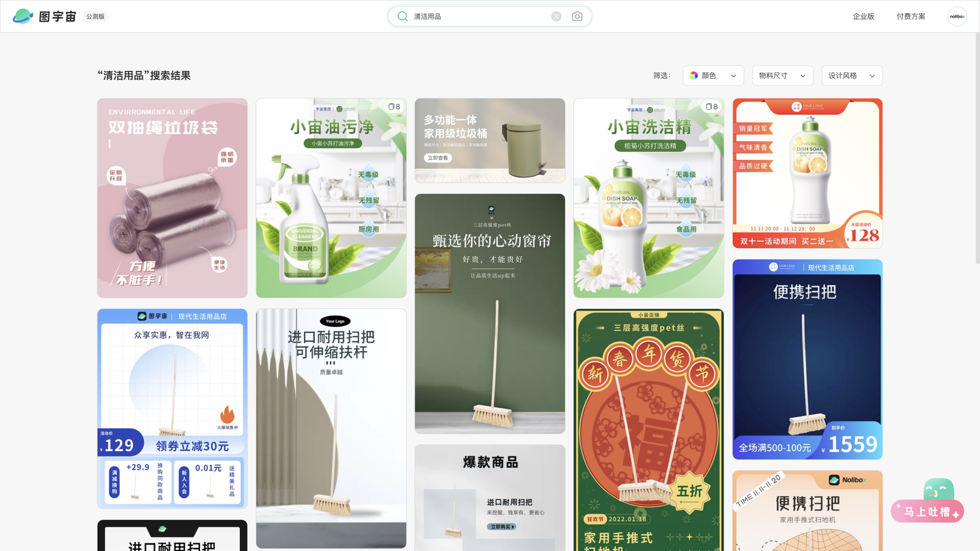Open the 8-page badge on 小宙油污净 card

(394, 106)
